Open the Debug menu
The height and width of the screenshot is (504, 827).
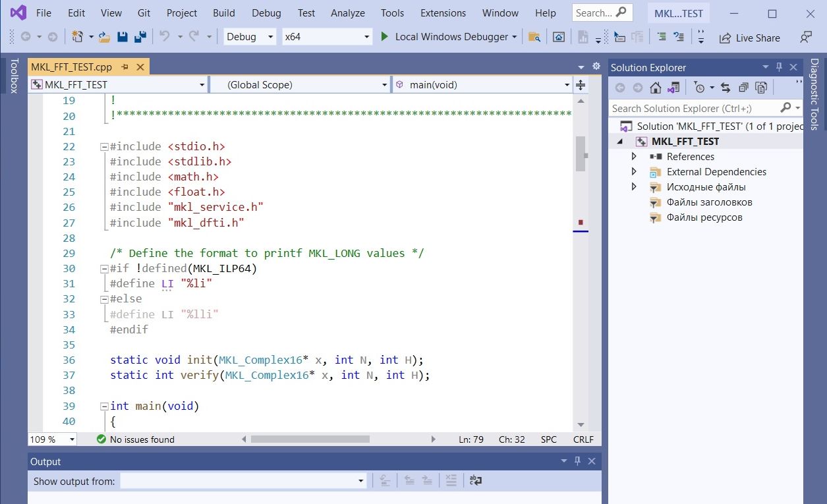[x=266, y=13]
